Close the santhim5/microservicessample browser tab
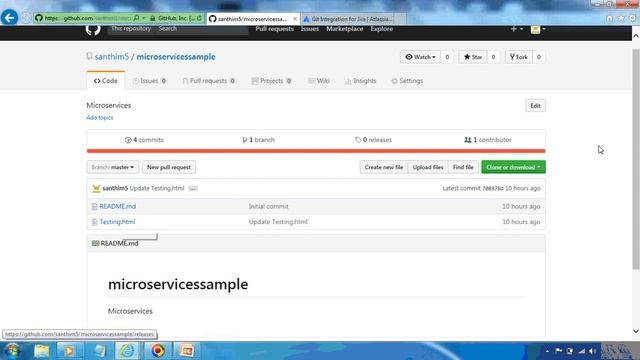This screenshot has width=640, height=360. coord(295,19)
